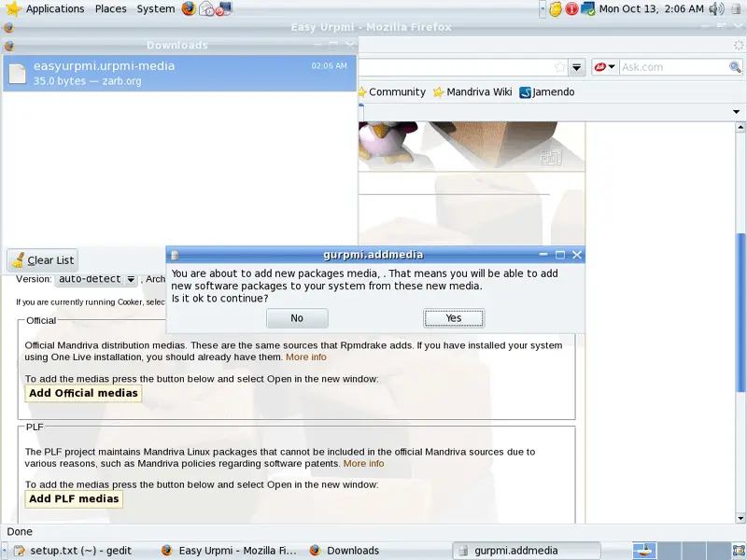Click the bookmark star in Firefox URL bar
747x560 pixels.
point(560,67)
